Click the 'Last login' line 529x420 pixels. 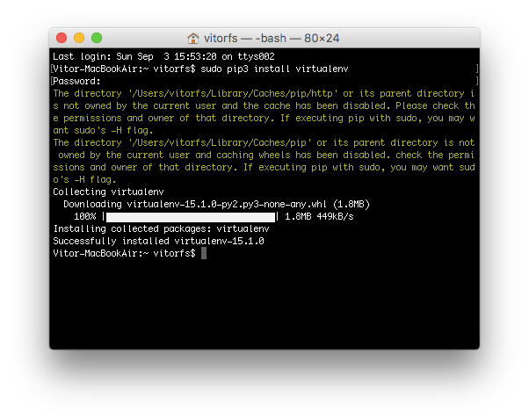point(163,56)
